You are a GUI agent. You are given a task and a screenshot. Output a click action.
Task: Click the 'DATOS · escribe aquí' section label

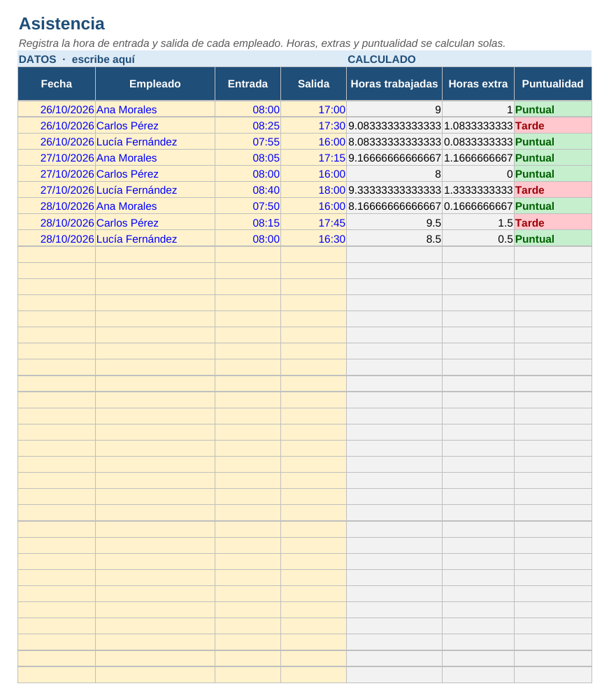(76, 59)
